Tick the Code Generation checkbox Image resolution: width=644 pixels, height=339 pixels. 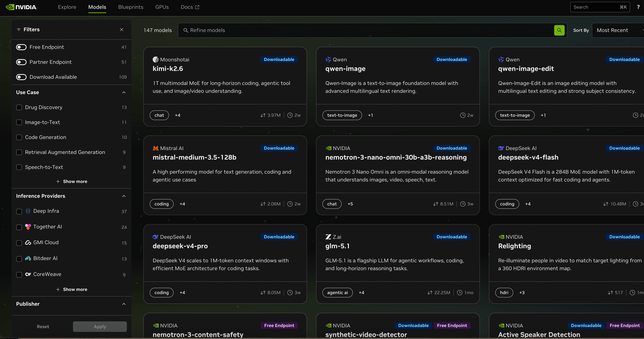(19, 137)
